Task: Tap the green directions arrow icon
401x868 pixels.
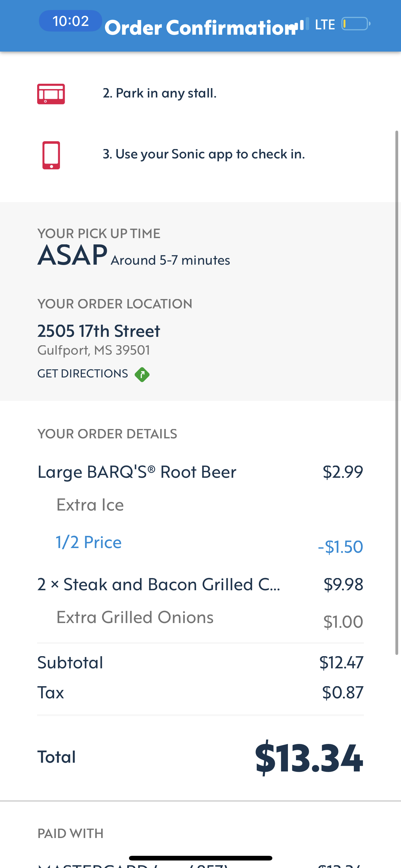Action: coord(142,374)
